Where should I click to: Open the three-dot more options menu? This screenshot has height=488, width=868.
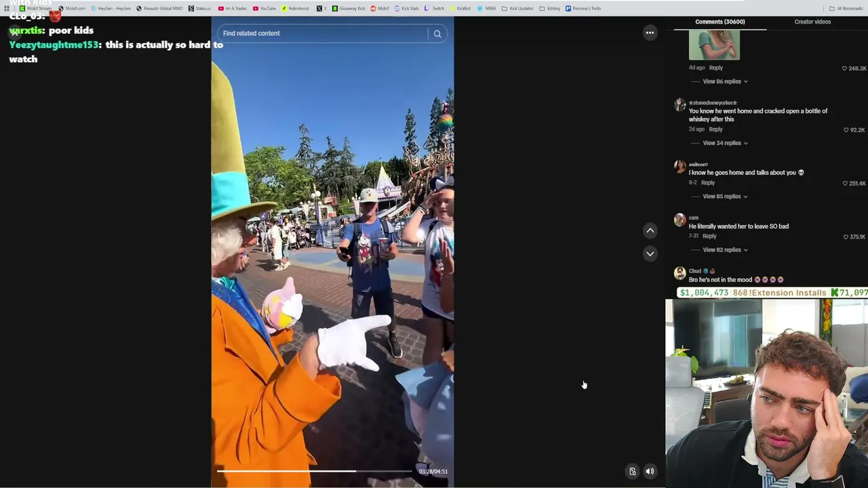[650, 33]
